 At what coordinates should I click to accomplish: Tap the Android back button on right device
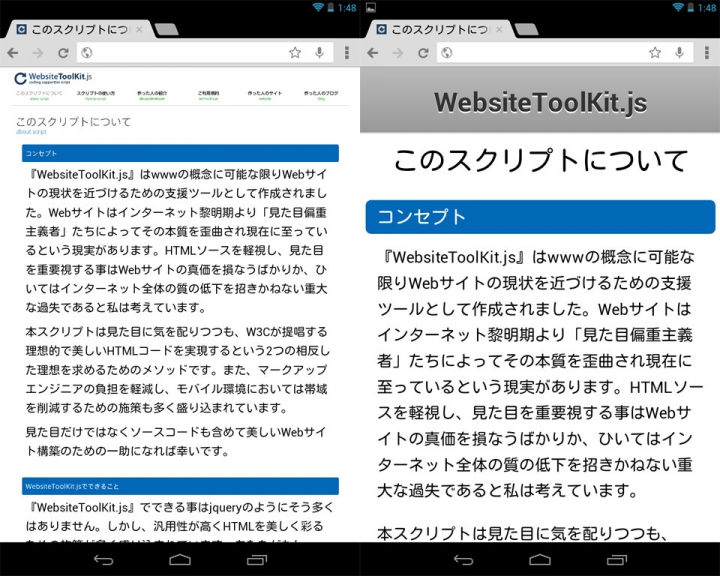coord(463,559)
